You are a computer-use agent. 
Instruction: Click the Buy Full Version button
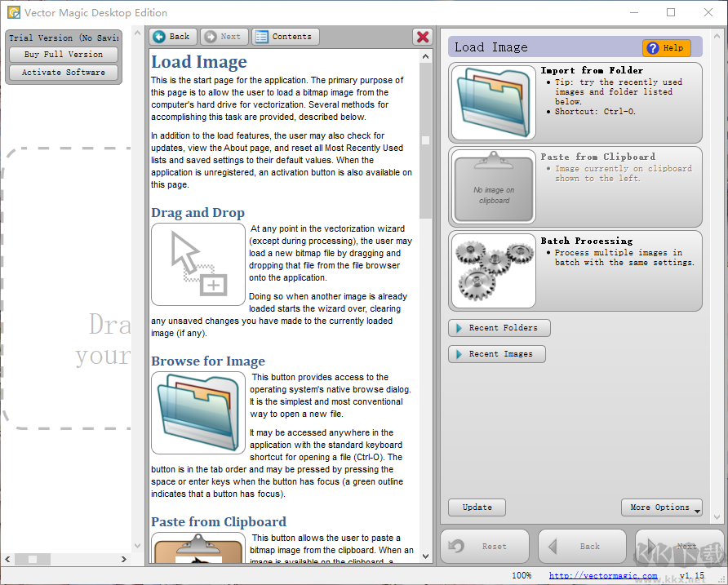64,55
